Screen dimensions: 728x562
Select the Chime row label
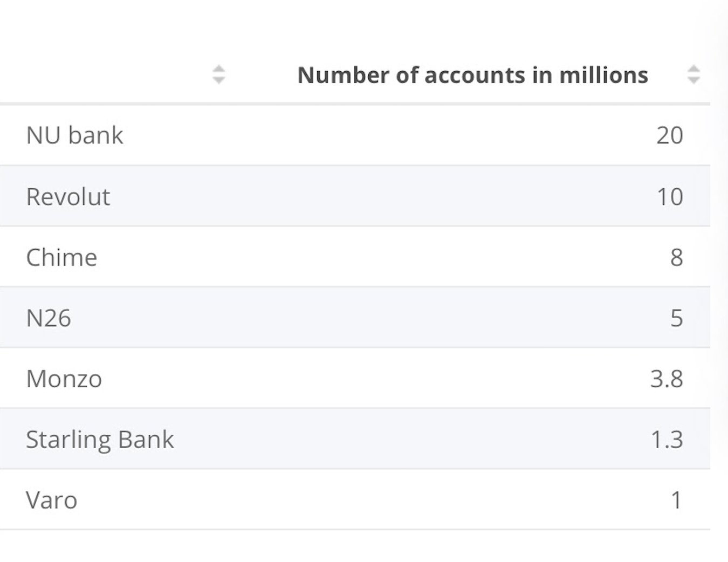pos(61,257)
